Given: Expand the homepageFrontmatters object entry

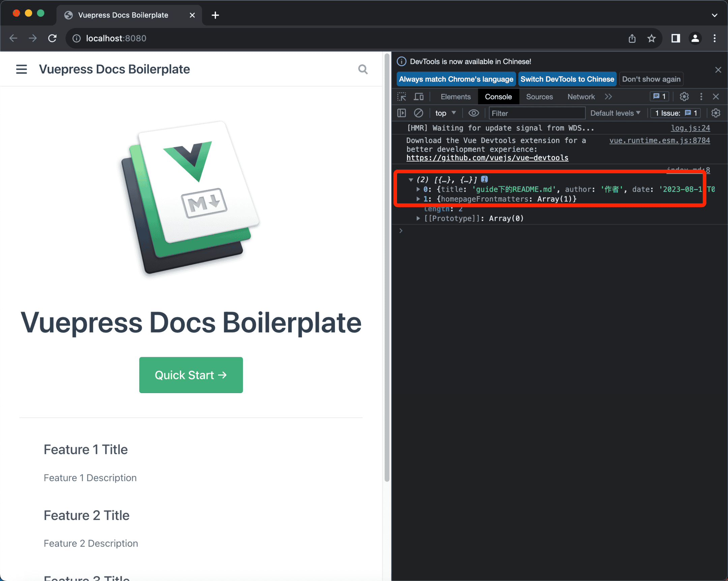Looking at the screenshot, I should point(418,199).
